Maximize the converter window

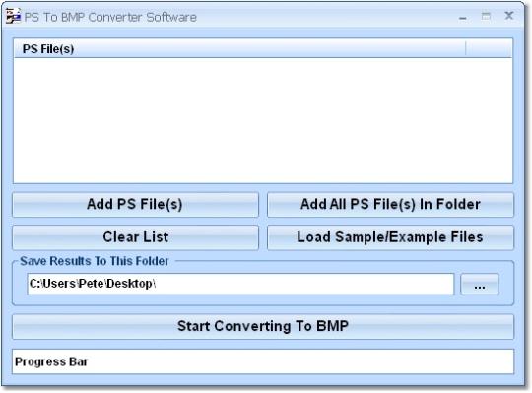486,16
